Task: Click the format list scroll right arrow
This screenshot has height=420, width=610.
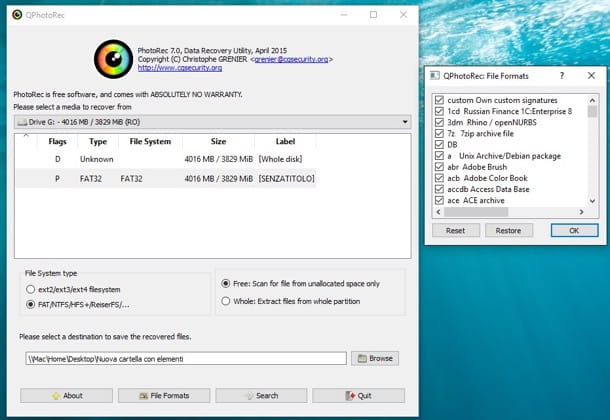Action: pyautogui.click(x=582, y=212)
